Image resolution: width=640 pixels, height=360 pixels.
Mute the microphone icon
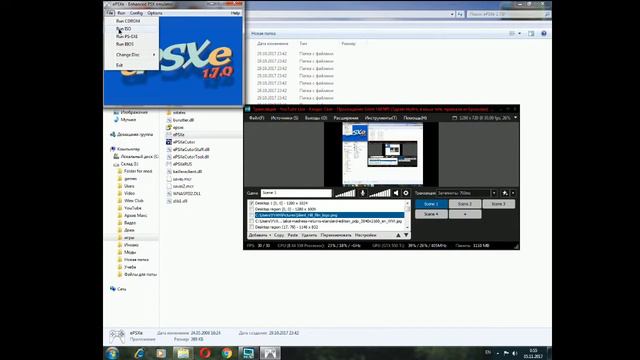[x=362, y=193]
